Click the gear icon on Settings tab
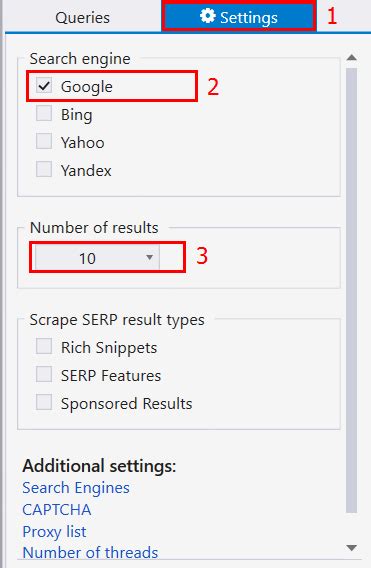 pyautogui.click(x=208, y=16)
